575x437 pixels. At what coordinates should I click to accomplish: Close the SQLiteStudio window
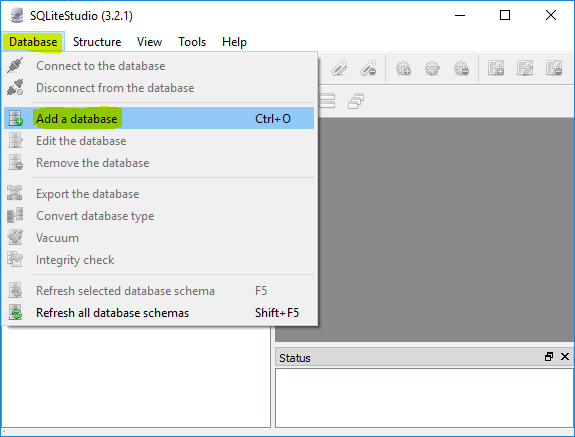[550, 15]
